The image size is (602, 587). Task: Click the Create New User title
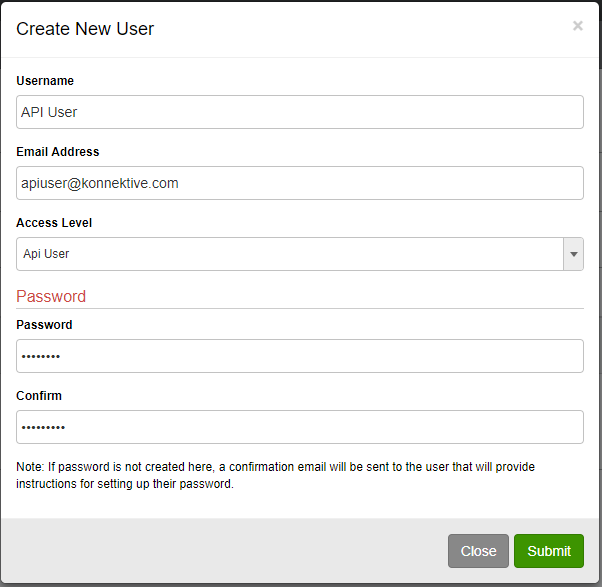(85, 29)
